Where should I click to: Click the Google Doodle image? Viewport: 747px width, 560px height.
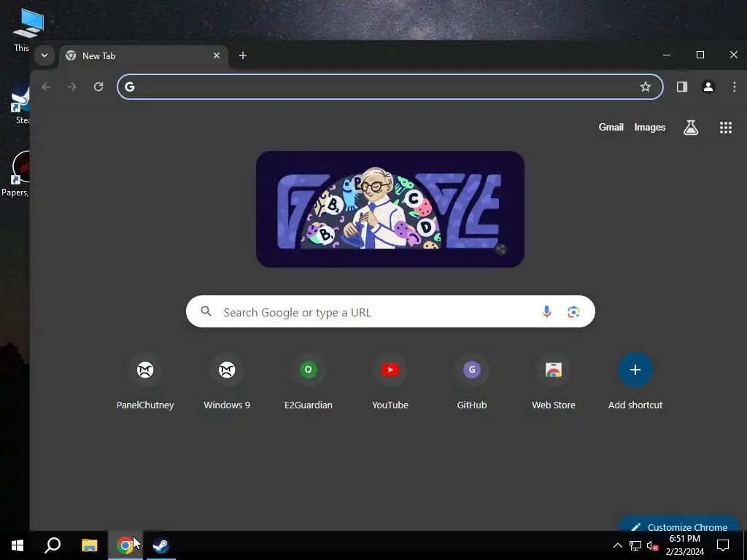(x=390, y=209)
